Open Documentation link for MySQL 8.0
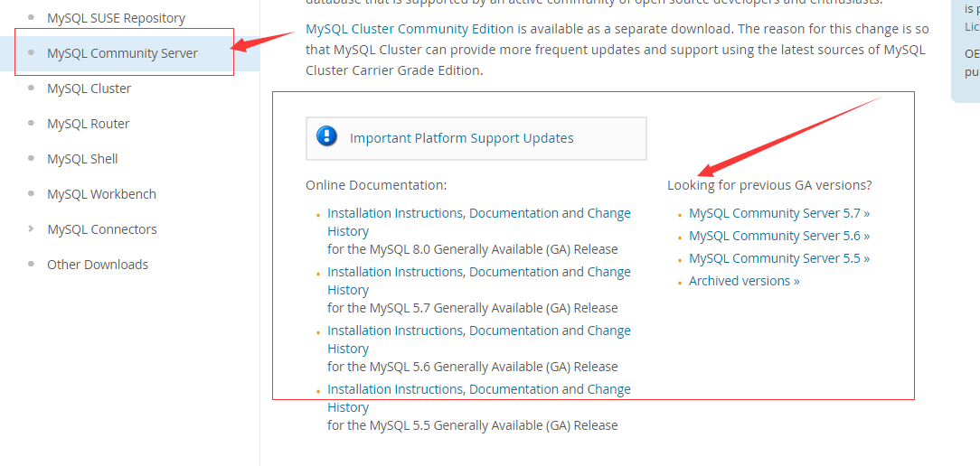Screen dimensions: 980x466 click(x=514, y=213)
